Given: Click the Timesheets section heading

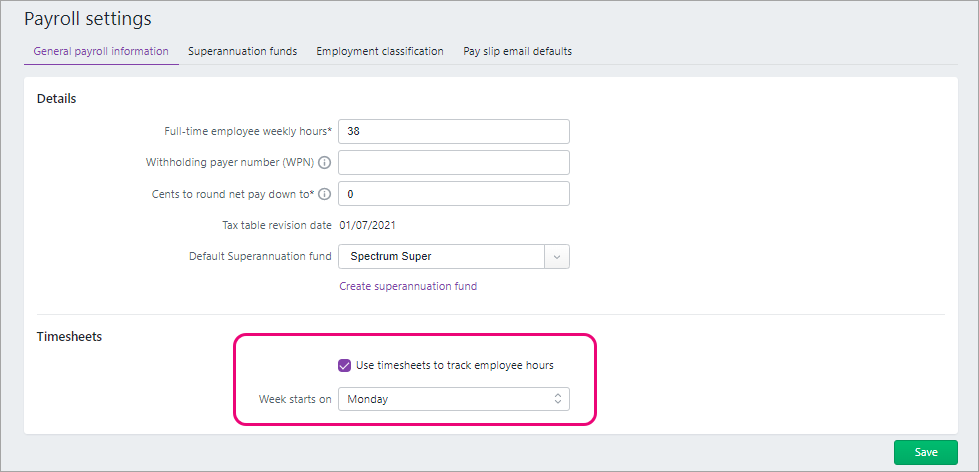Looking at the screenshot, I should coord(69,336).
